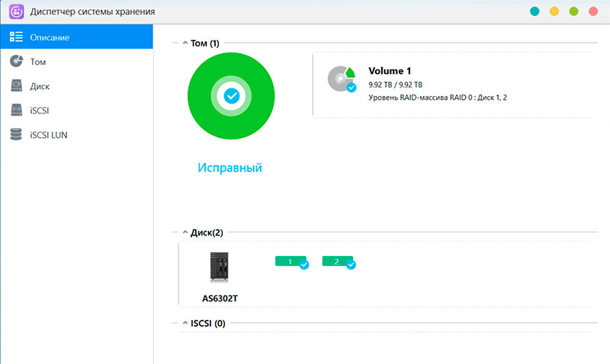Click the Диск drive icon in sidebar
This screenshot has width=610, height=364.
coord(16,86)
